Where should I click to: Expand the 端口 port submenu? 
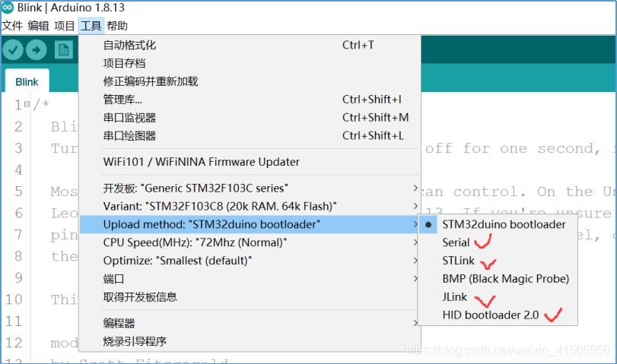[250, 279]
